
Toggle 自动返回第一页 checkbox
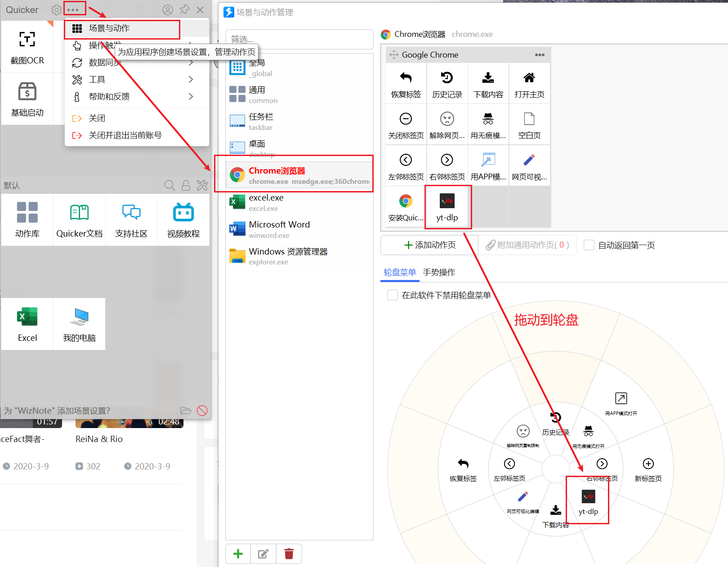tap(589, 245)
